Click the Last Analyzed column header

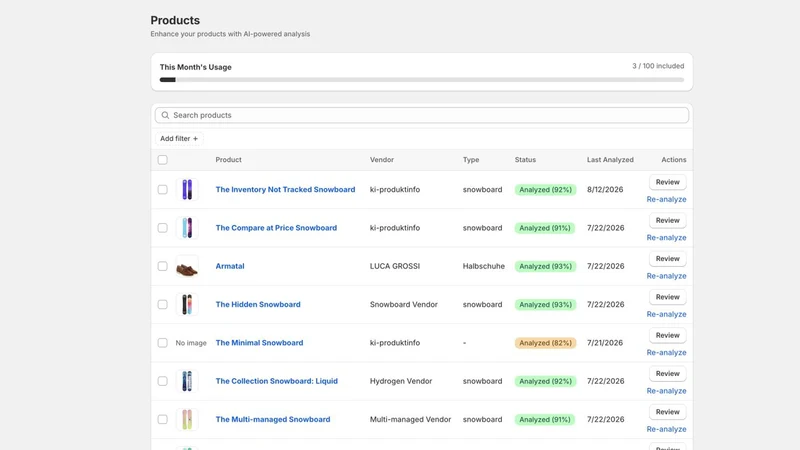click(610, 160)
